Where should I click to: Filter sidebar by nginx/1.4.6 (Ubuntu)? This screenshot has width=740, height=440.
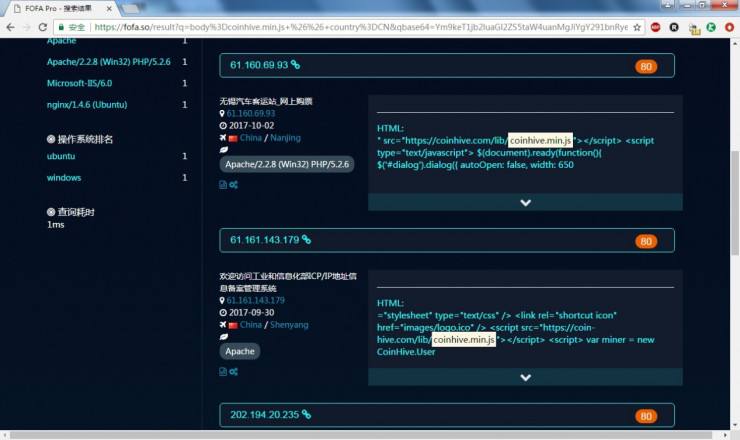87,104
